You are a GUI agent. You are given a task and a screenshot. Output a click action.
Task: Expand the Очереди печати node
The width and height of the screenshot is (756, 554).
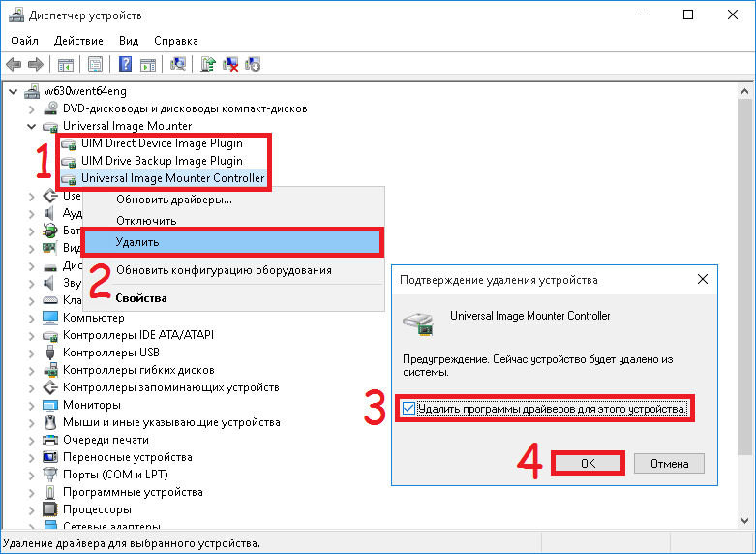(31, 440)
